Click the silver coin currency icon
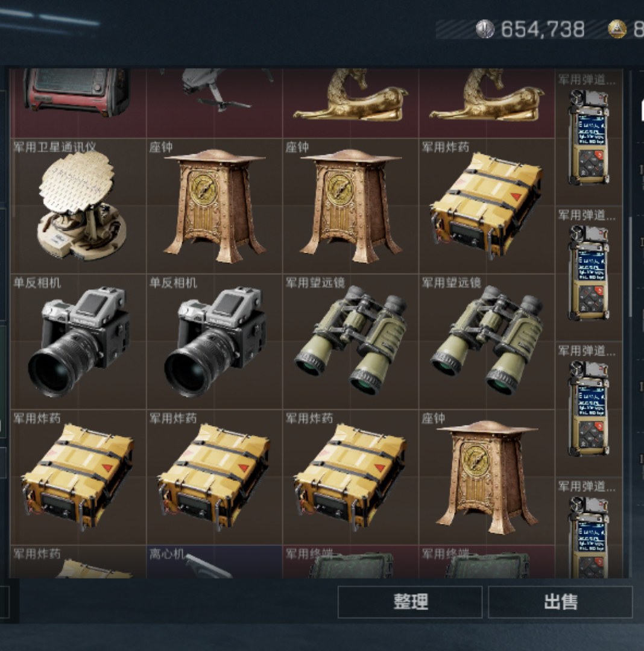Viewport: 644px width, 651px height. [485, 29]
